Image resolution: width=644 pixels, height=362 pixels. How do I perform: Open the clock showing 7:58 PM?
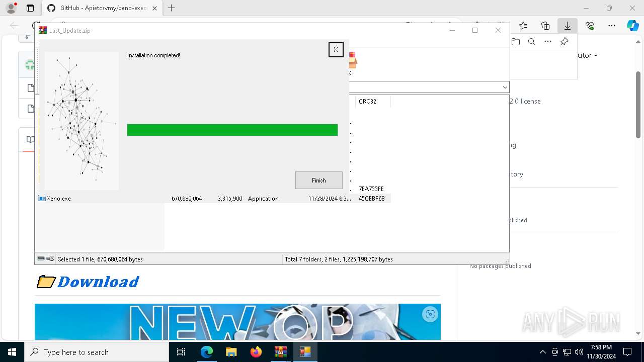(x=601, y=352)
